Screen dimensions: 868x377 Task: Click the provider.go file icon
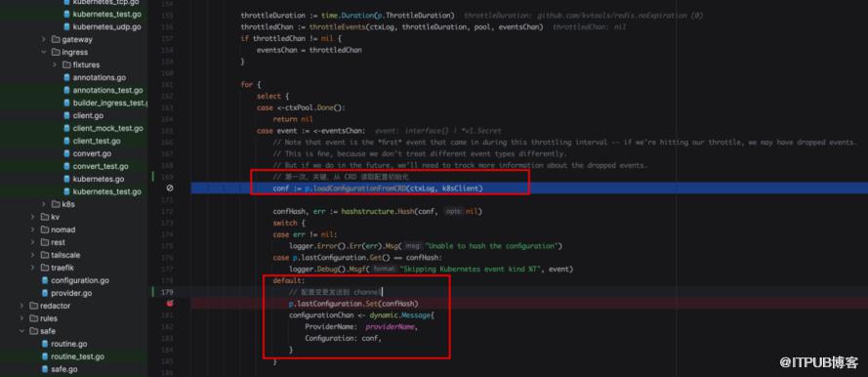click(x=45, y=293)
